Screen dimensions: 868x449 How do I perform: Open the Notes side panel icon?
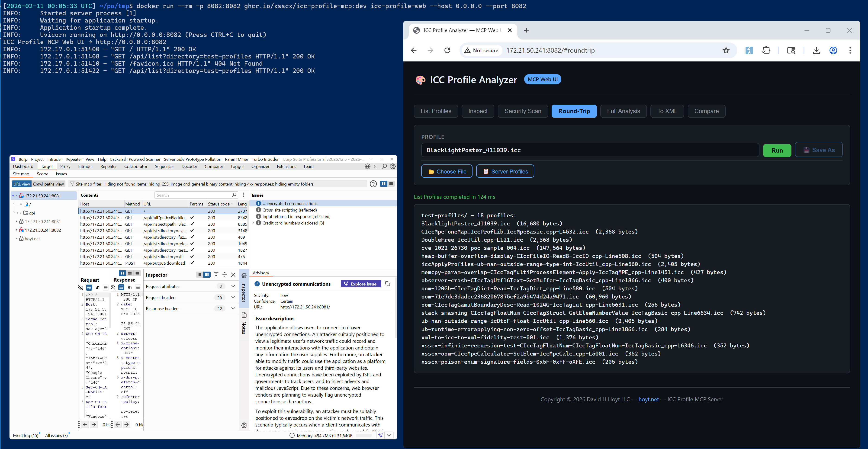coord(244,315)
